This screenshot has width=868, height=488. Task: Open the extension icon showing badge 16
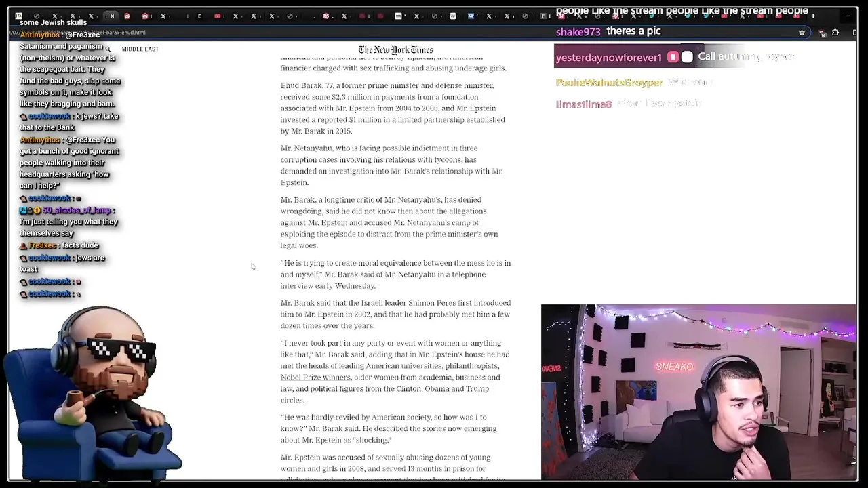823,33
